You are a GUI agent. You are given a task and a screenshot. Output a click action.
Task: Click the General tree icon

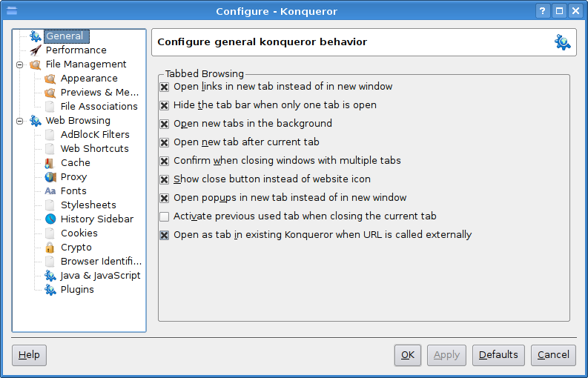36,36
